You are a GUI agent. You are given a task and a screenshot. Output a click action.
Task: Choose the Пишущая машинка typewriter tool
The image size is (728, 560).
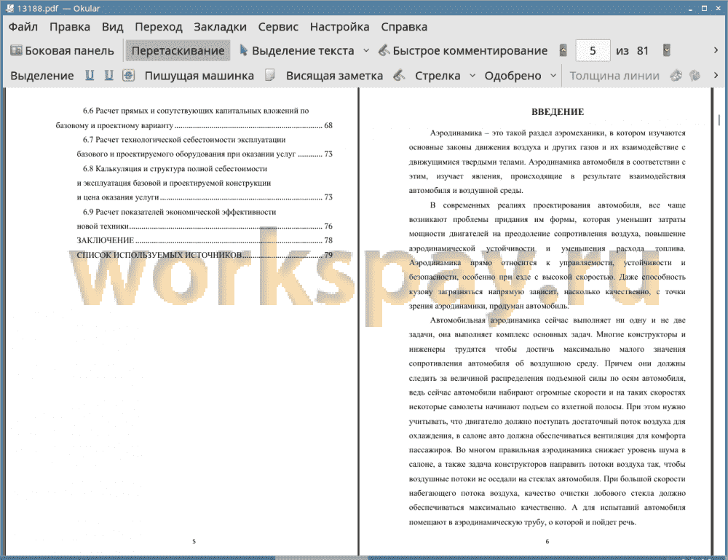[199, 76]
